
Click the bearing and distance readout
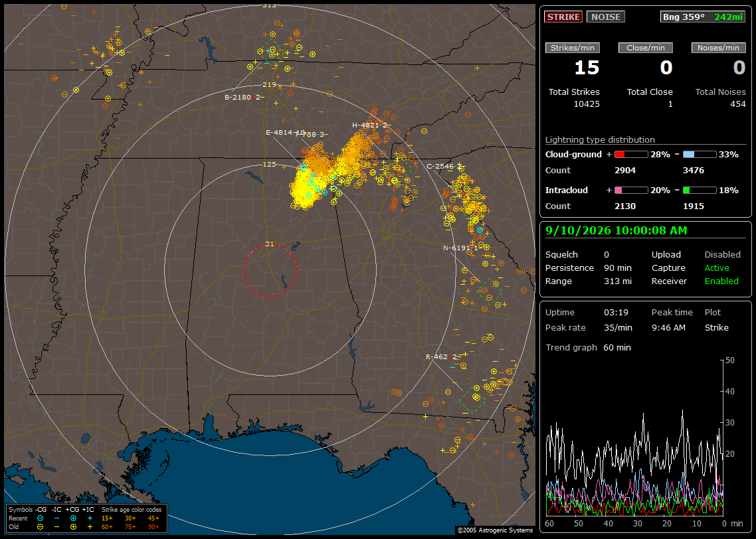[x=703, y=17]
